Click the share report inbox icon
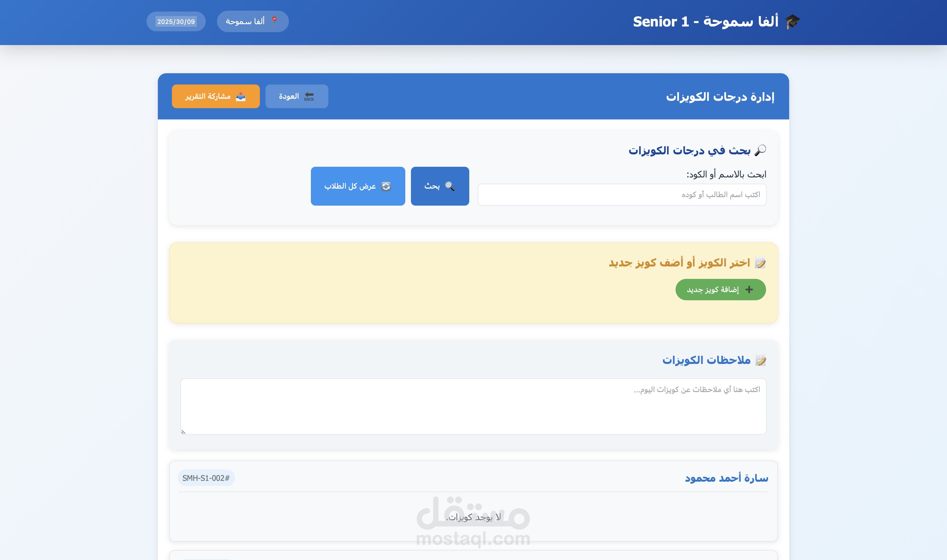The height and width of the screenshot is (560, 947). click(240, 97)
